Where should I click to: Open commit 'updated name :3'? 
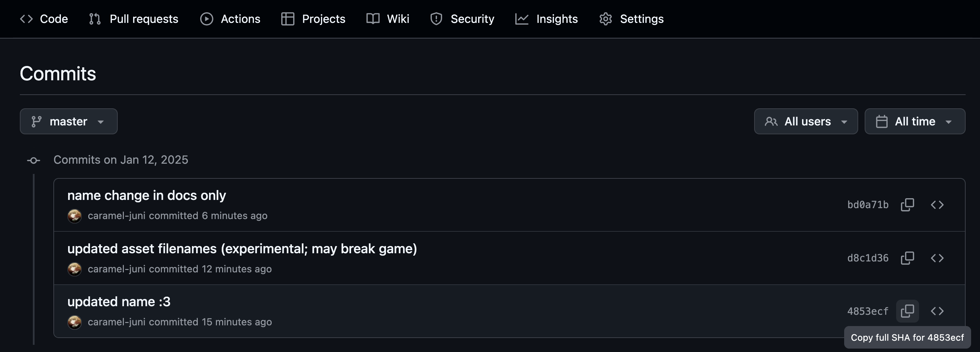119,301
